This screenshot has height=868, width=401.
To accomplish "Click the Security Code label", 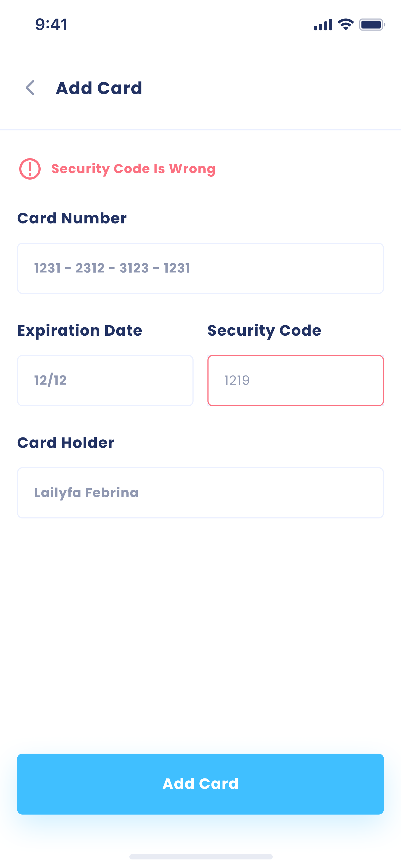I will point(264,331).
